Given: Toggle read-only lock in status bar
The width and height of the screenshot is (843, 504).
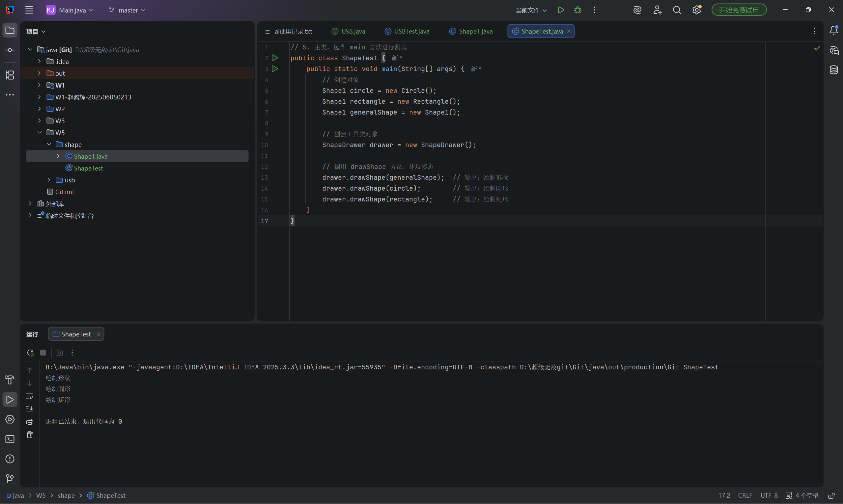Looking at the screenshot, I should (x=831, y=495).
